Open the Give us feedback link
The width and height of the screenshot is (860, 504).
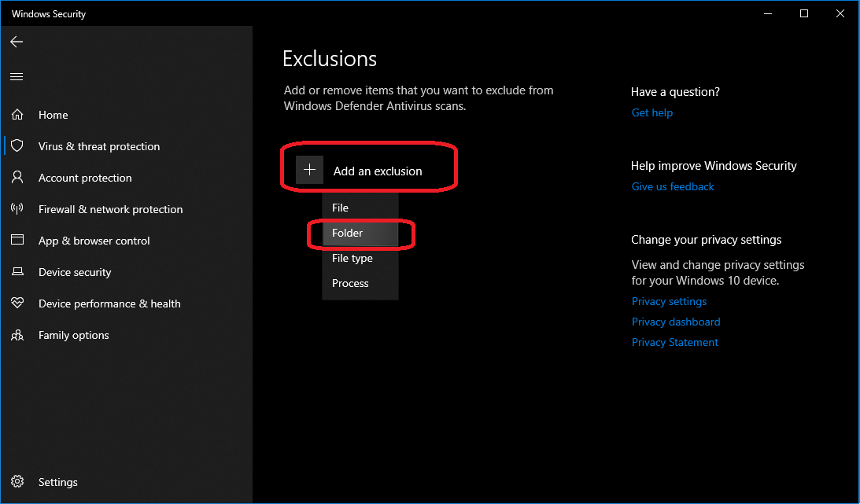[673, 186]
